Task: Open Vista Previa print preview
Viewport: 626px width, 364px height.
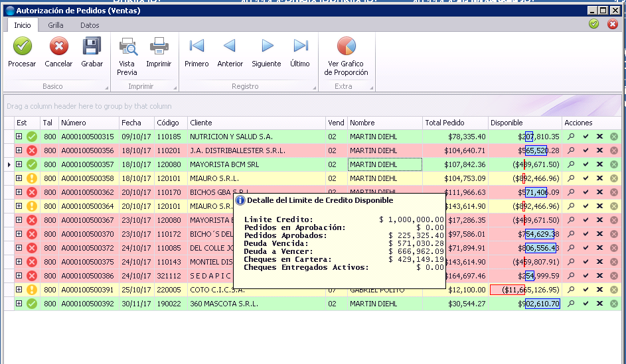Action: point(127,46)
